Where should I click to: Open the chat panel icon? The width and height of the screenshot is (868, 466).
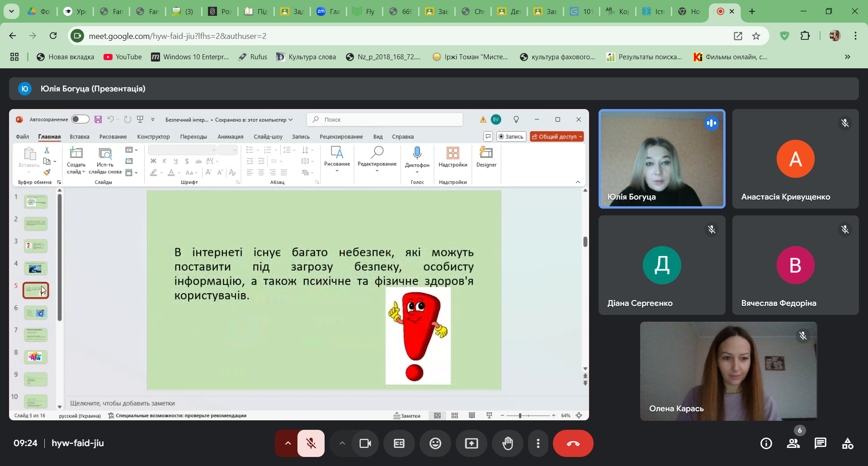tap(820, 443)
